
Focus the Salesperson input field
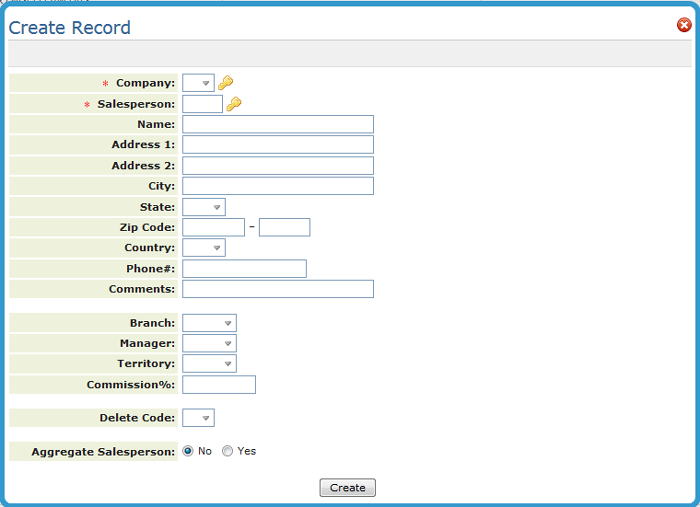click(202, 104)
